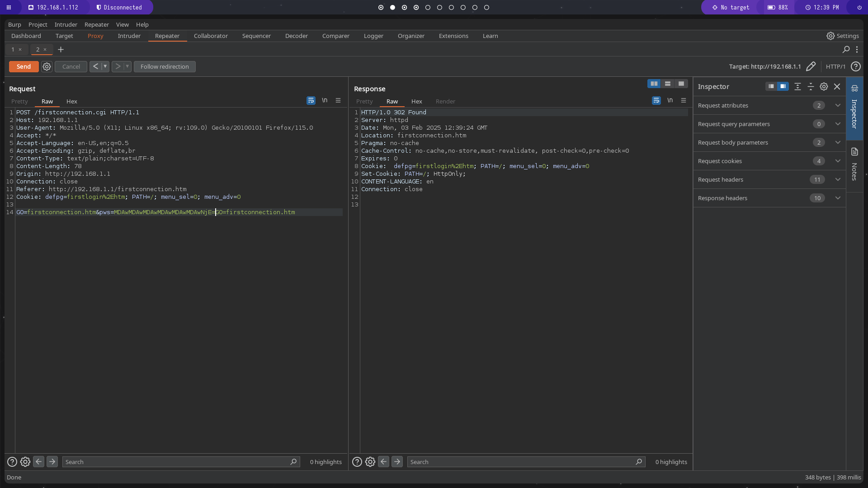Close the Inspector panel
The height and width of the screenshot is (488, 868).
[x=837, y=86]
